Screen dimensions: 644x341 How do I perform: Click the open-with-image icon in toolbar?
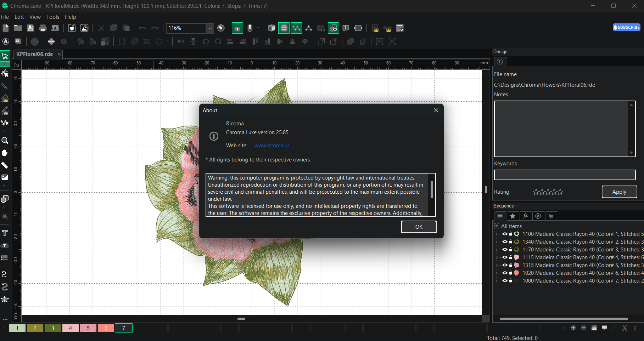coord(84,28)
